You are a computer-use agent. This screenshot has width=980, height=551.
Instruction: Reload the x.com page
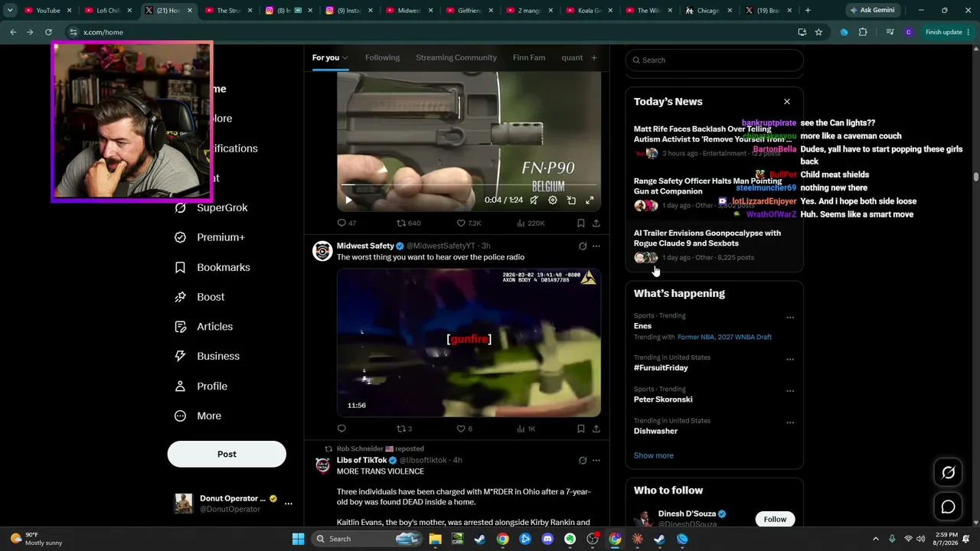click(x=48, y=32)
